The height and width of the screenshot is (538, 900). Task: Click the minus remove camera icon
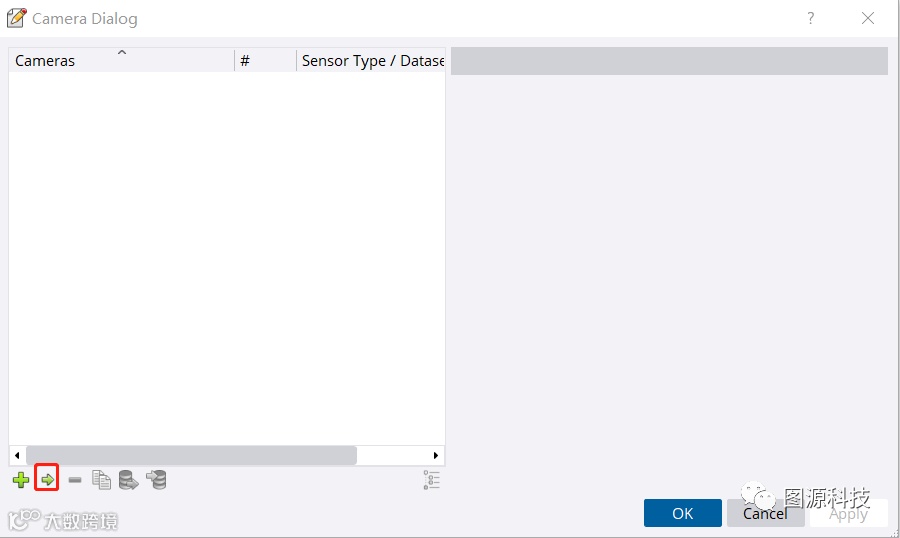[x=75, y=480]
